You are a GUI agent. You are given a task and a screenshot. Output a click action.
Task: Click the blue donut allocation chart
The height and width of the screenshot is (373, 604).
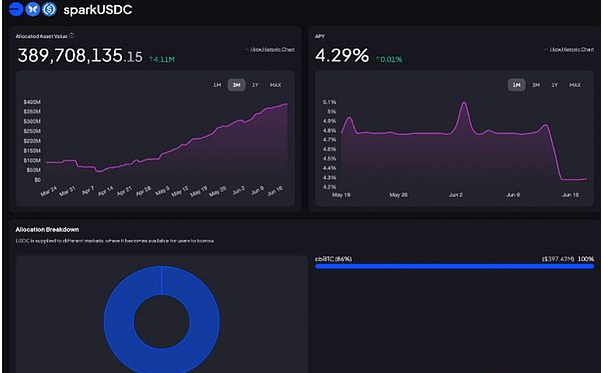tap(162, 320)
